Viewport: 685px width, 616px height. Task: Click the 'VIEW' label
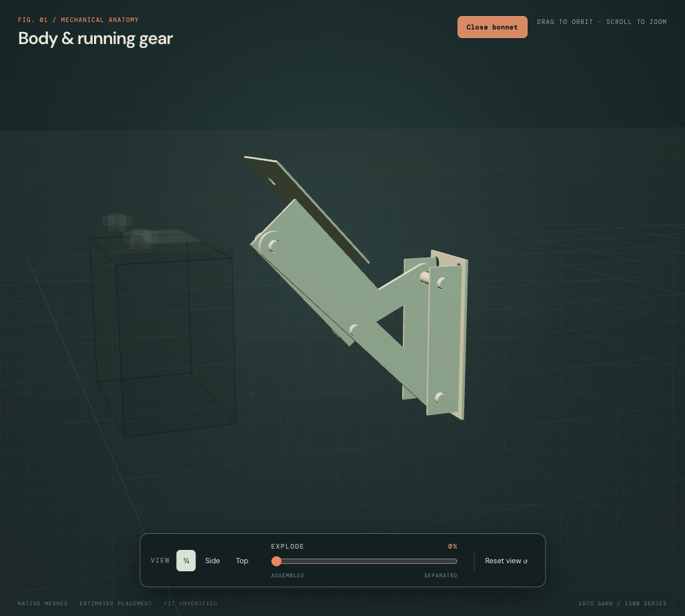(160, 561)
